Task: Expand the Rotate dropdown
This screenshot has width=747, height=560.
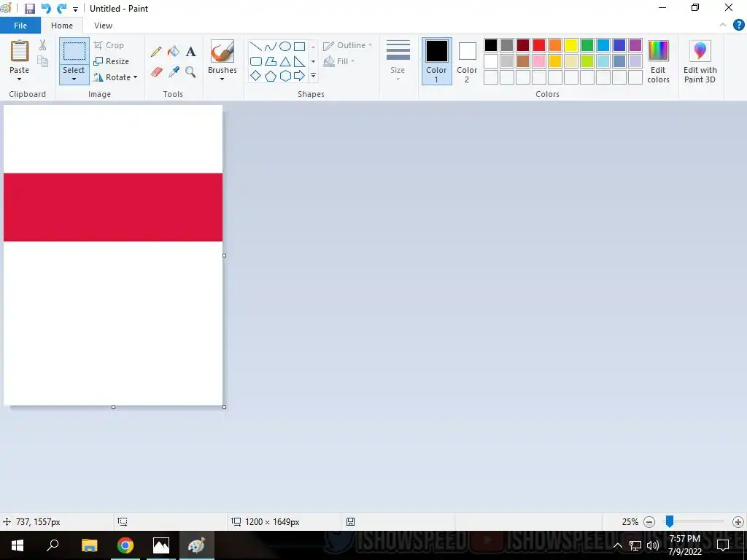Action: (x=135, y=77)
